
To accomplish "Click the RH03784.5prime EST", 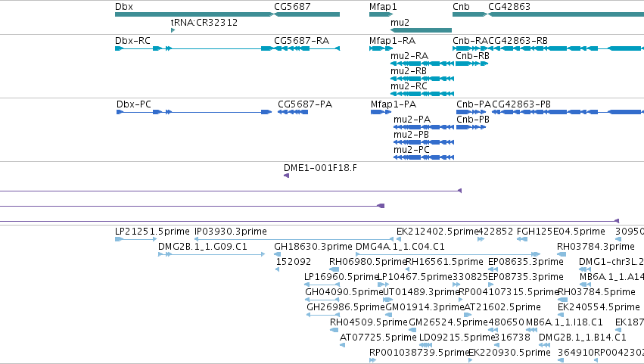I will (x=562, y=300).
